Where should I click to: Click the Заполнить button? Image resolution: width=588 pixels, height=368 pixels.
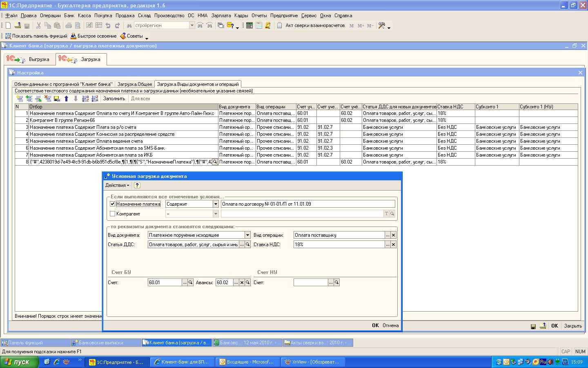(x=114, y=99)
